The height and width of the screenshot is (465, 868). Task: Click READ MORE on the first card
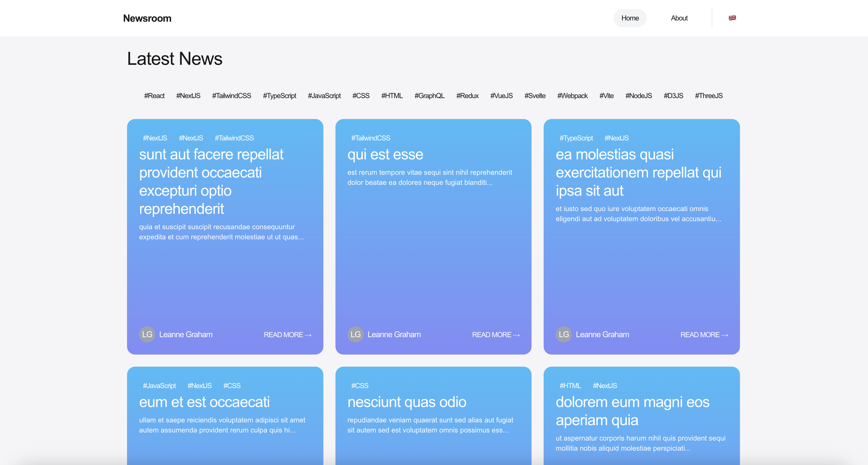(x=287, y=335)
